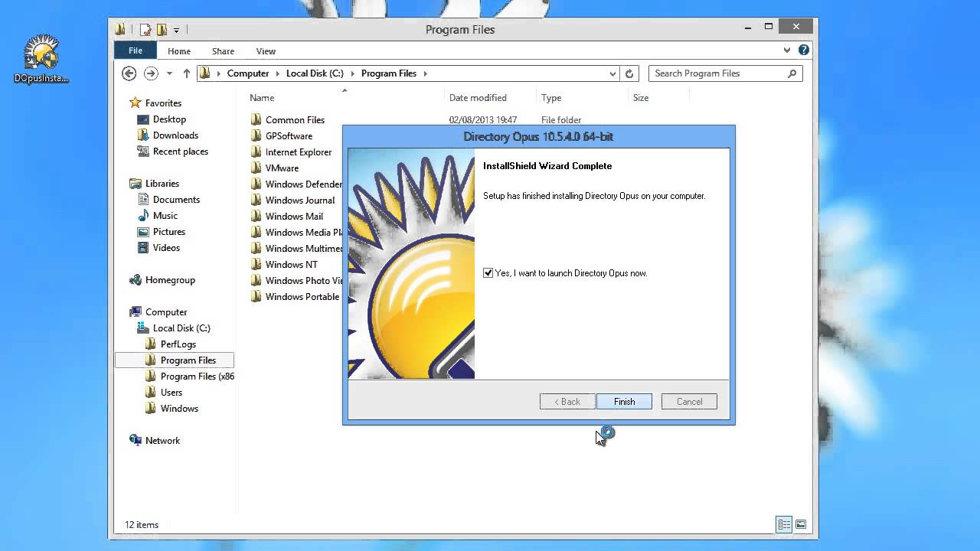This screenshot has width=980, height=551.
Task: Expand the ribbon with the chevron
Action: (x=787, y=51)
